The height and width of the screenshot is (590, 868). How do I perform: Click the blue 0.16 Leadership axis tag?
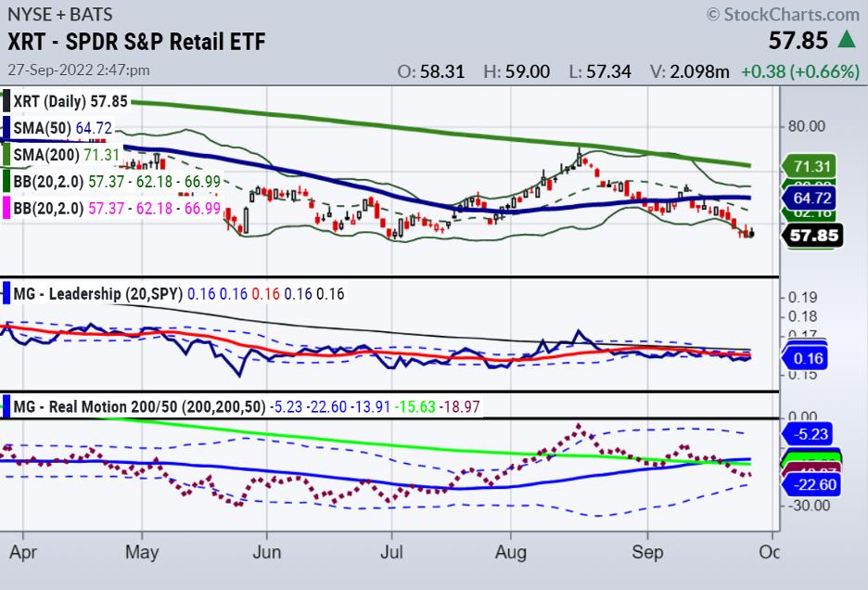coord(806,358)
